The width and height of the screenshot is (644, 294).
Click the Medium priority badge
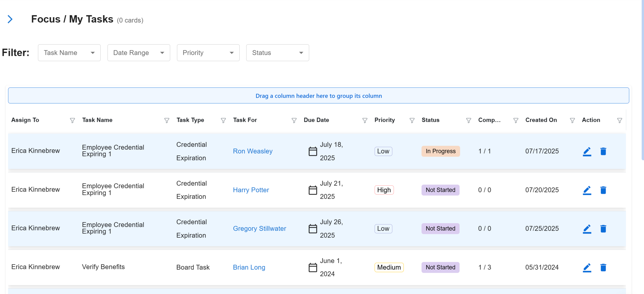(389, 267)
